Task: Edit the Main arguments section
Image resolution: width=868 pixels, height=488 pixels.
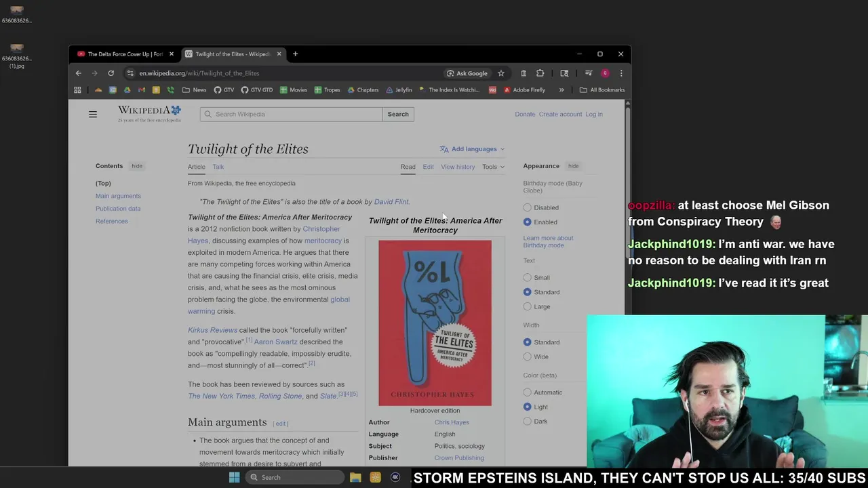Action: (281, 424)
